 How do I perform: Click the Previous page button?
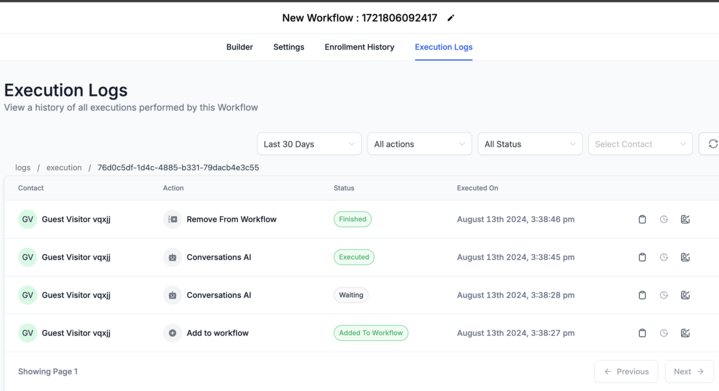pyautogui.click(x=626, y=371)
